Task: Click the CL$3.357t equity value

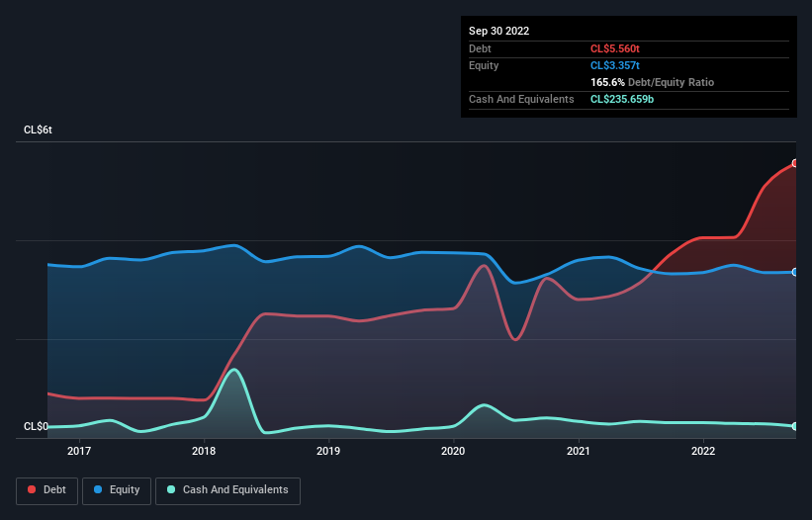Action: 615,65
